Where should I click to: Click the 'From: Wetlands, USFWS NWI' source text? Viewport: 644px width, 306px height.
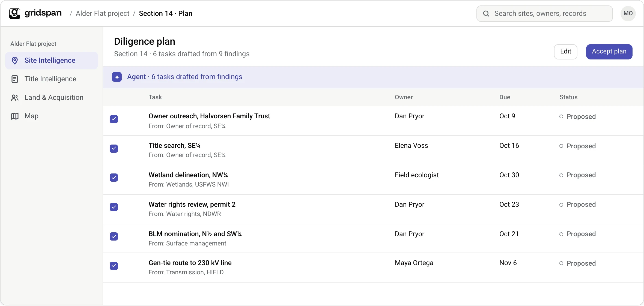click(189, 185)
